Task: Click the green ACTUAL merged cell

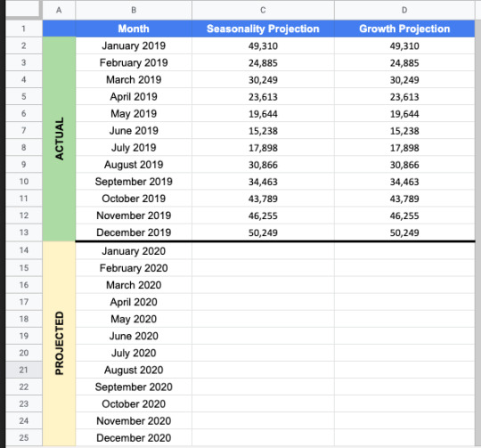Action: 59,139
